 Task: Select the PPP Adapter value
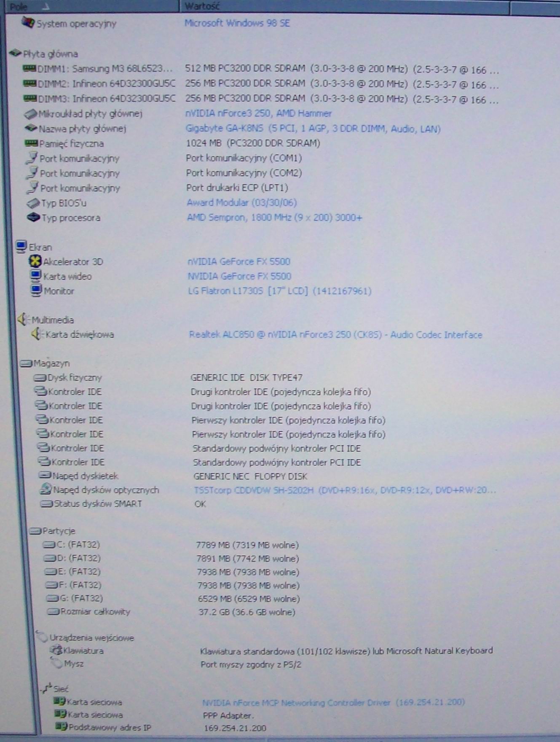[x=229, y=715]
